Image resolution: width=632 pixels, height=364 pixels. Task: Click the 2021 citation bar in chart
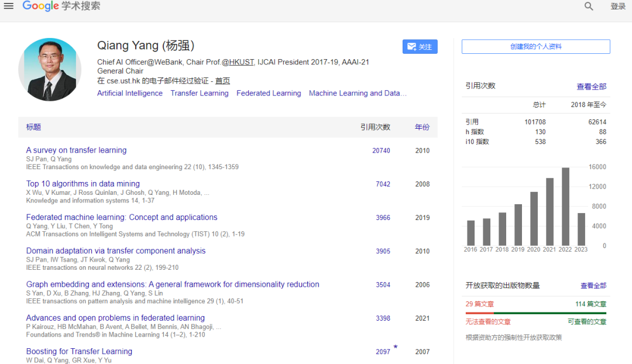click(549, 212)
